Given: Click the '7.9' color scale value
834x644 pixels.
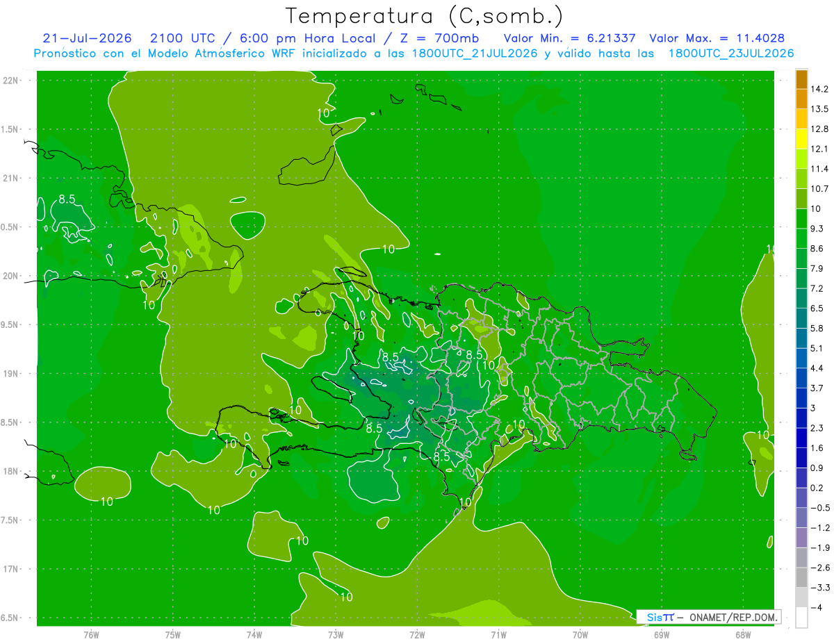Looking at the screenshot, I should [817, 268].
